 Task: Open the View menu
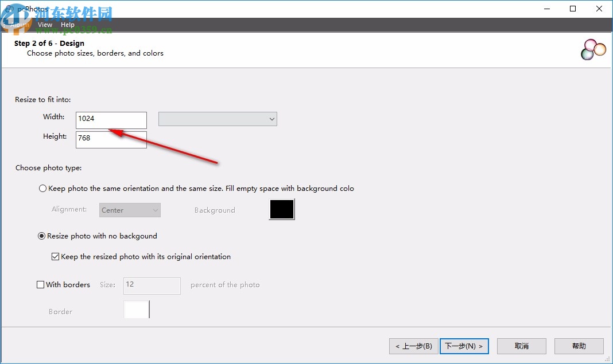click(x=45, y=25)
